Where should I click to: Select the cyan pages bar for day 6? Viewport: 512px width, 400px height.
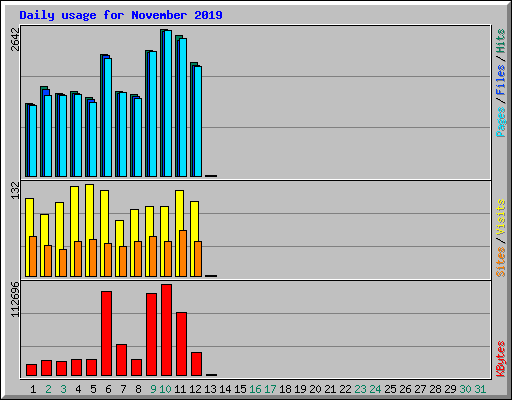tap(108, 117)
